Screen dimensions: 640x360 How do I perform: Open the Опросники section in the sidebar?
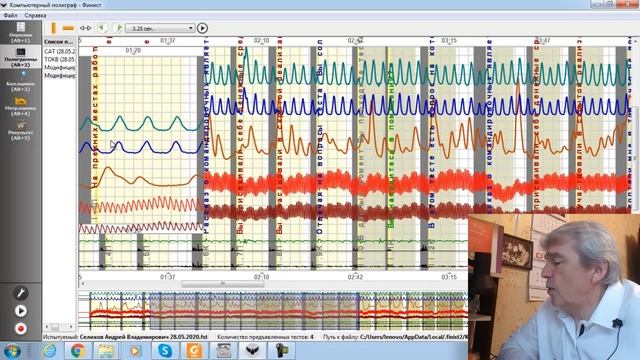point(20,33)
